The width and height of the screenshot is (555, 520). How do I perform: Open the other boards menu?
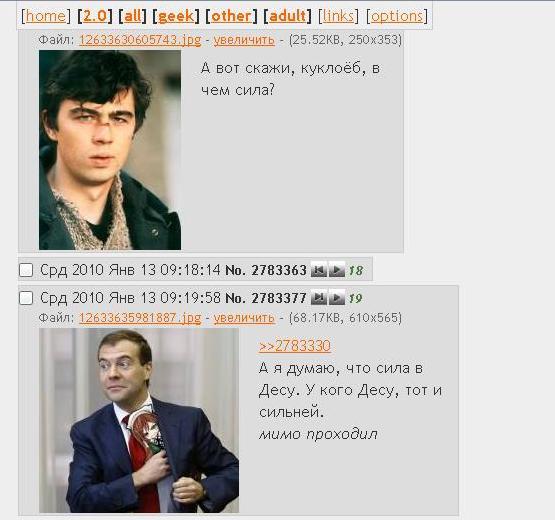point(231,16)
